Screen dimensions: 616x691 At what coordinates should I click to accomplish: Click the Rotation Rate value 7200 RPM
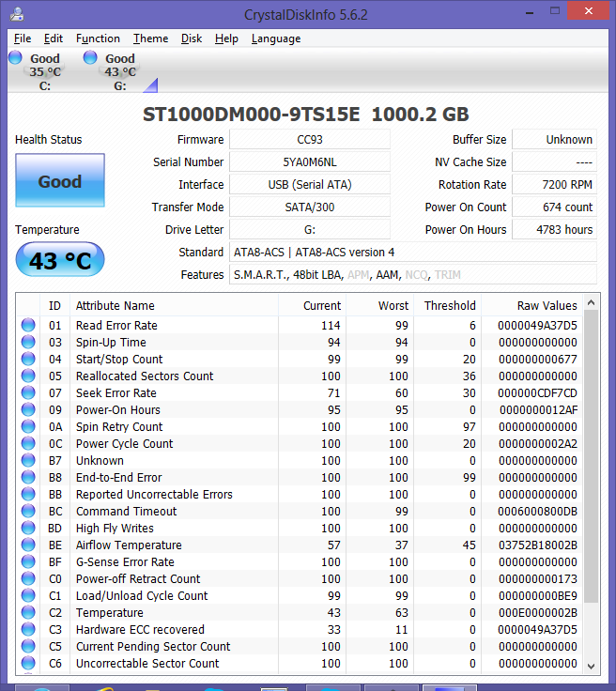pos(554,185)
